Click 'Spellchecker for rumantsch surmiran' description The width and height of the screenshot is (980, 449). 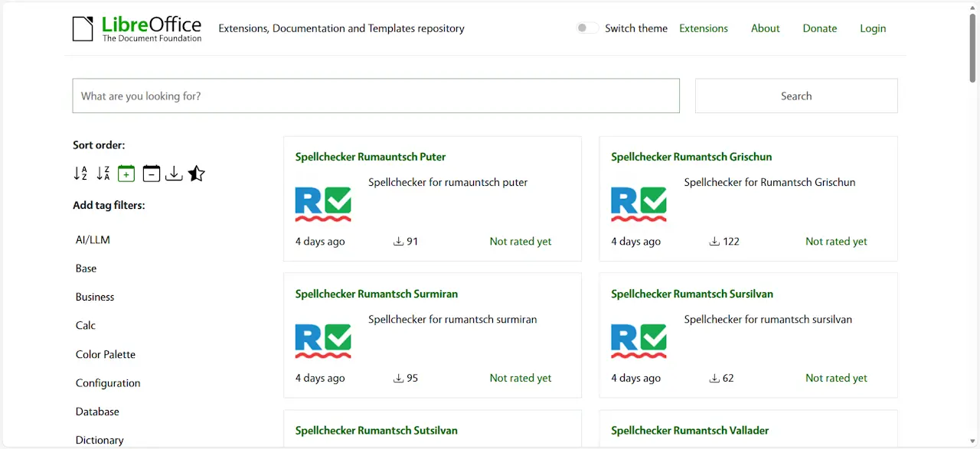click(x=452, y=319)
